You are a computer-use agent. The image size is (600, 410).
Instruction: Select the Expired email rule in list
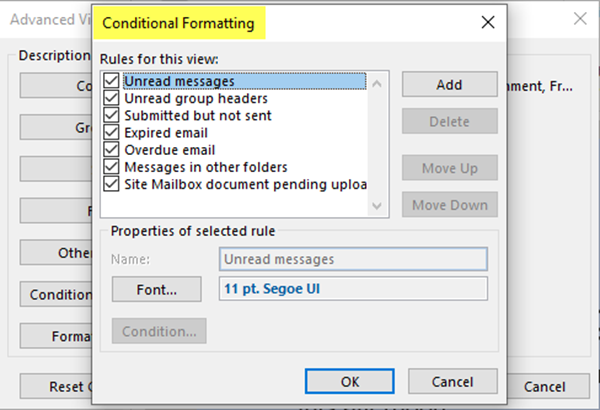click(x=166, y=133)
